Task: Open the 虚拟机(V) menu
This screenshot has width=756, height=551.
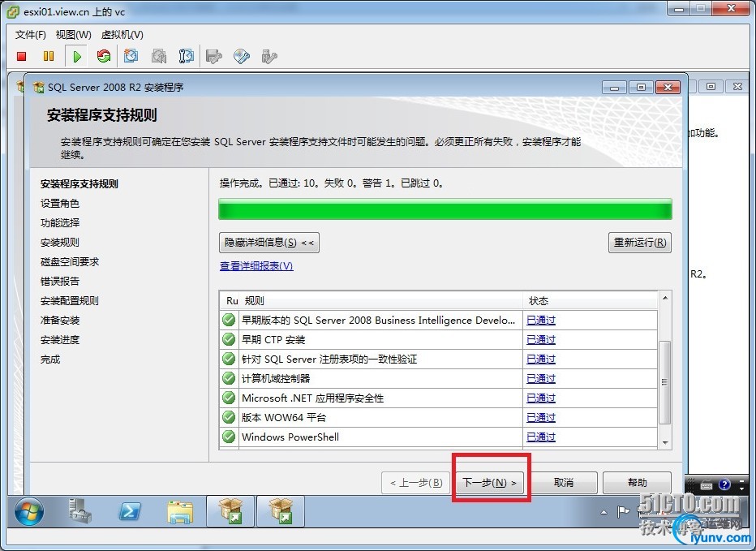Action: pyautogui.click(x=122, y=35)
